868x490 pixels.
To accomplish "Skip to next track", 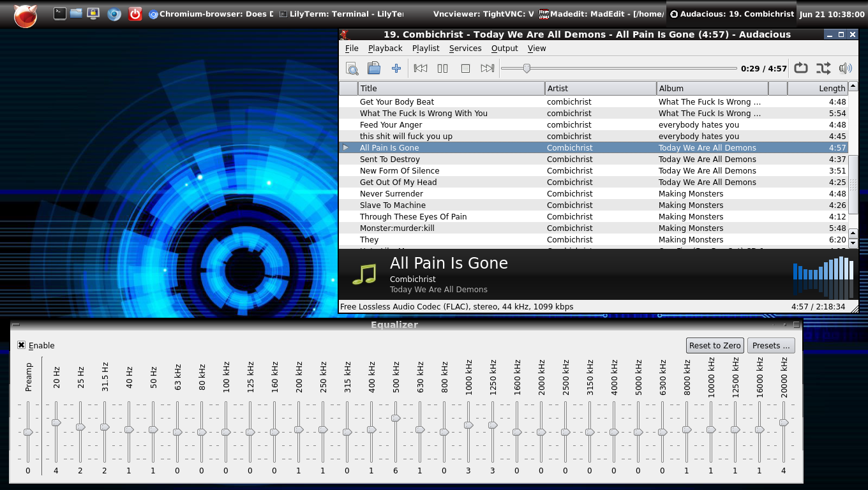I will coord(488,68).
